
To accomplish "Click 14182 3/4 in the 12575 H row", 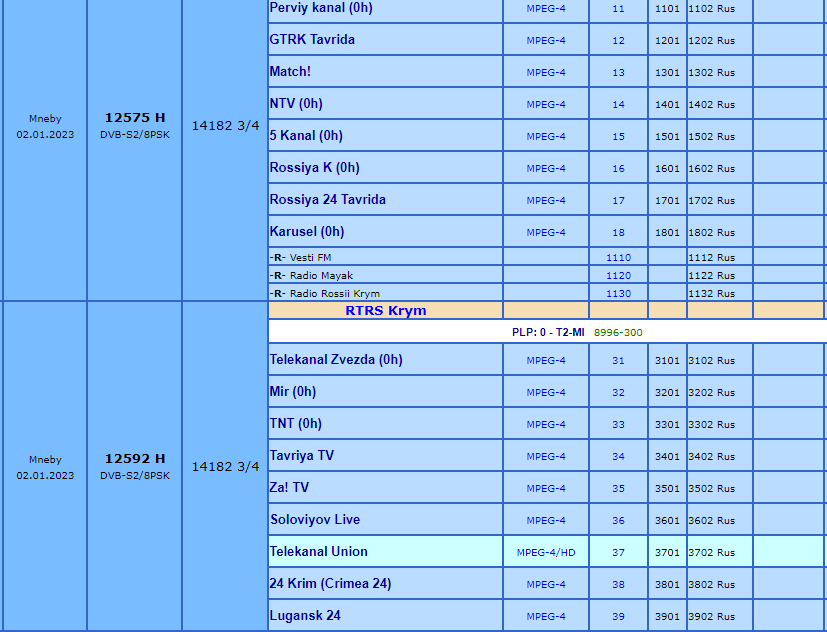I will (226, 126).
